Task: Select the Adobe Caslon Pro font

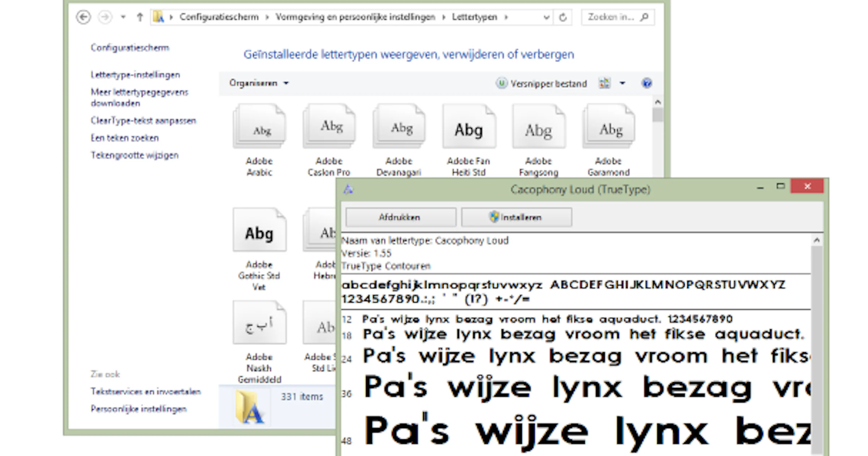Action: click(329, 140)
